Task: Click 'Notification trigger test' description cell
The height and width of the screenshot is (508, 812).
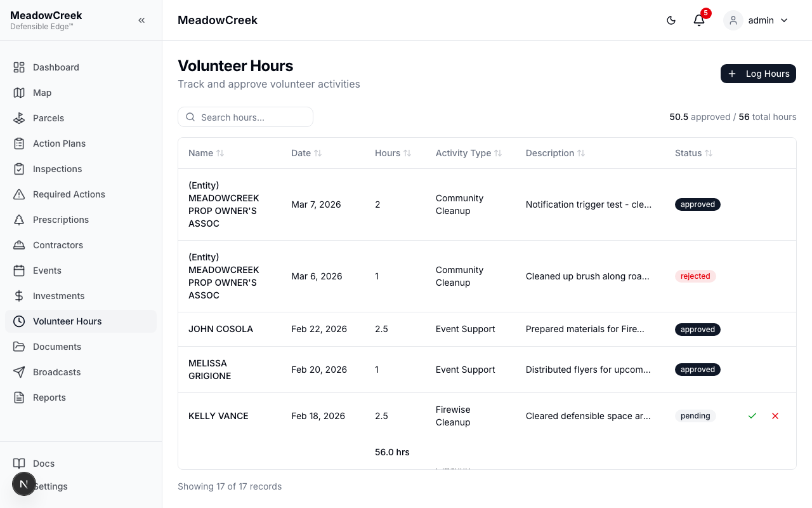Action: 589,204
